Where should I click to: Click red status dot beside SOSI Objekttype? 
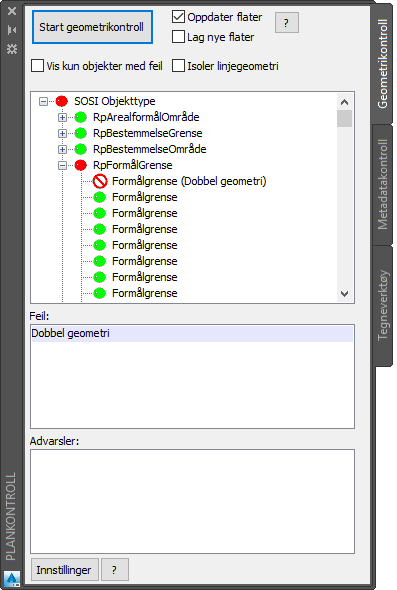pos(62,101)
